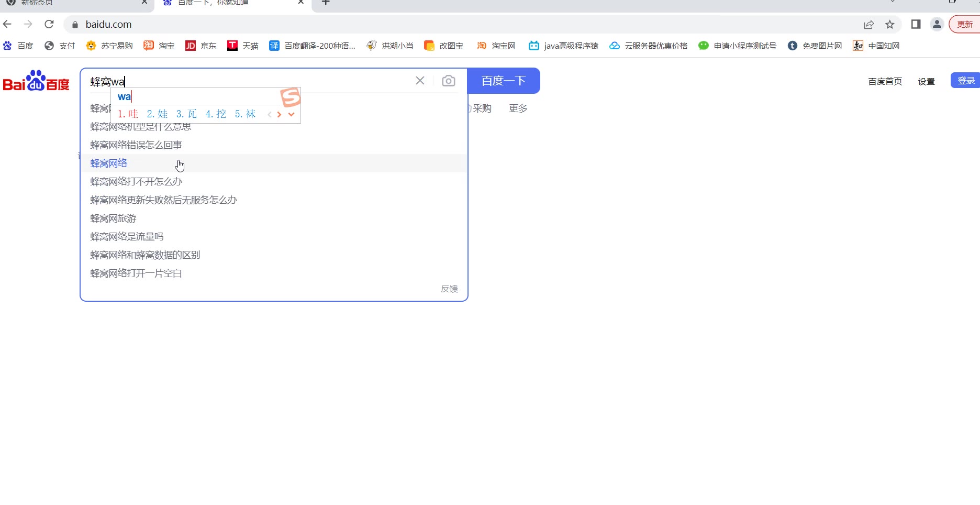Choose IME candidate 3 瓦

187,114
